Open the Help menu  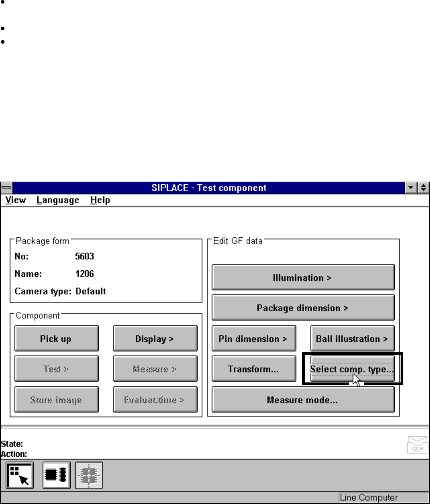(100, 200)
